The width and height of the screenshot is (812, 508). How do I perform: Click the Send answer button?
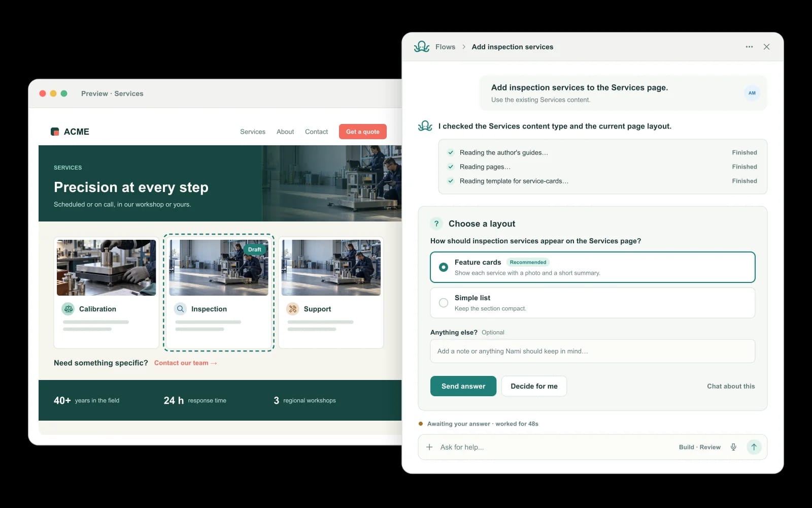[463, 386]
